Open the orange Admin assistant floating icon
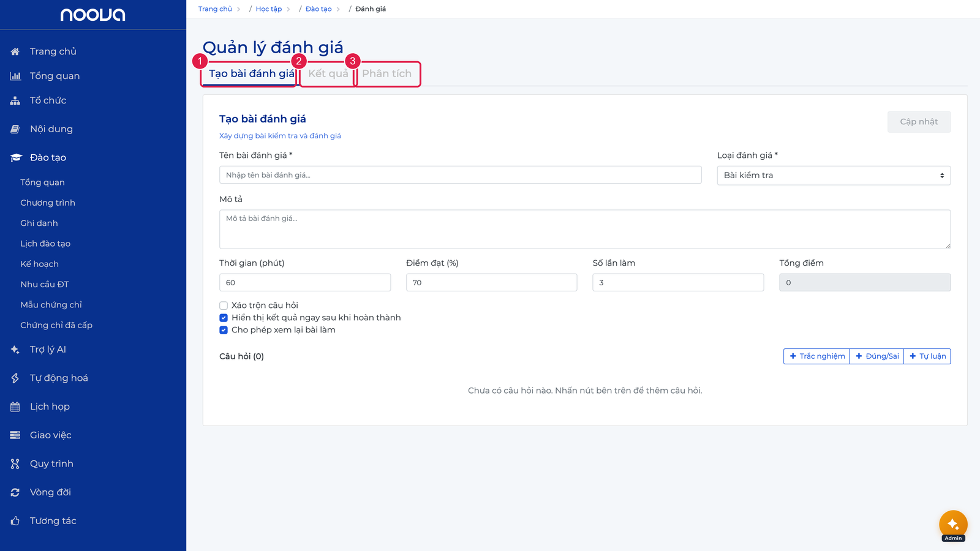Image resolution: width=980 pixels, height=551 pixels. click(x=953, y=525)
